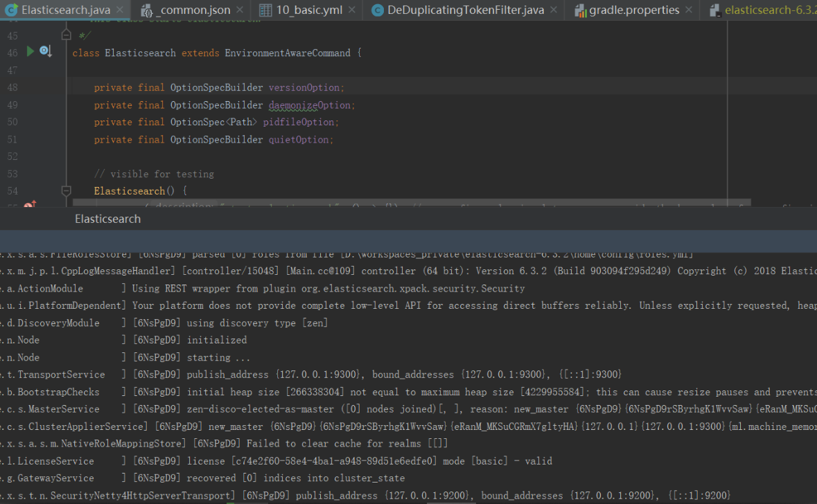Image resolution: width=817 pixels, height=504 pixels.
Task: Click the BootstrapChecks heap size log line
Action: [409, 392]
